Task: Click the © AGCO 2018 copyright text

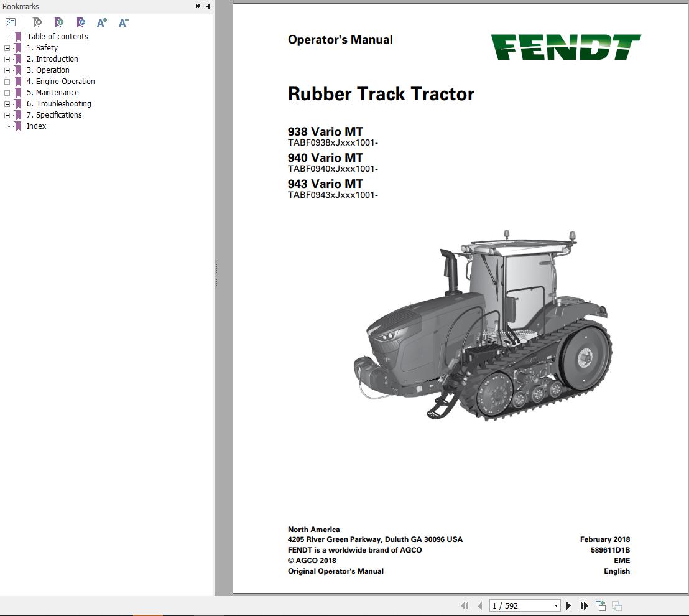Action: click(312, 561)
